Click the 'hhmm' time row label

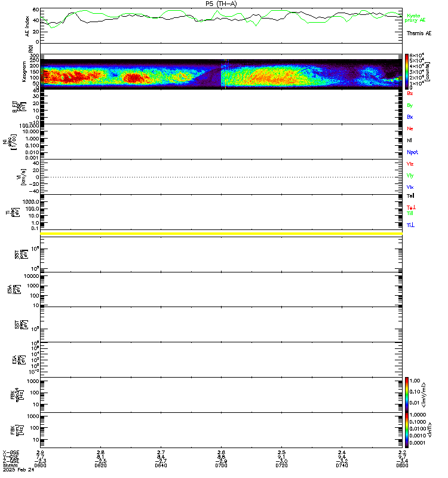(x=10, y=465)
